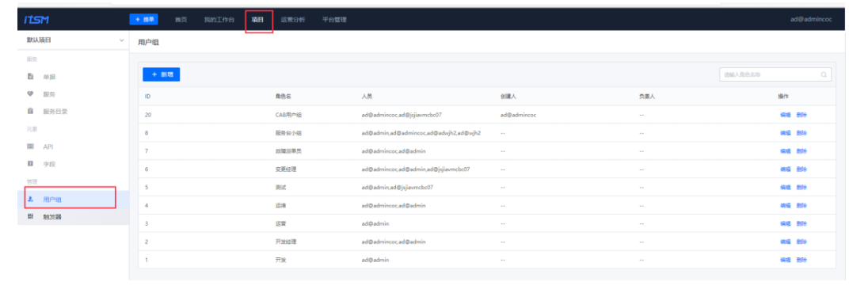Open 单据 via its sidebar document icon

click(x=31, y=77)
